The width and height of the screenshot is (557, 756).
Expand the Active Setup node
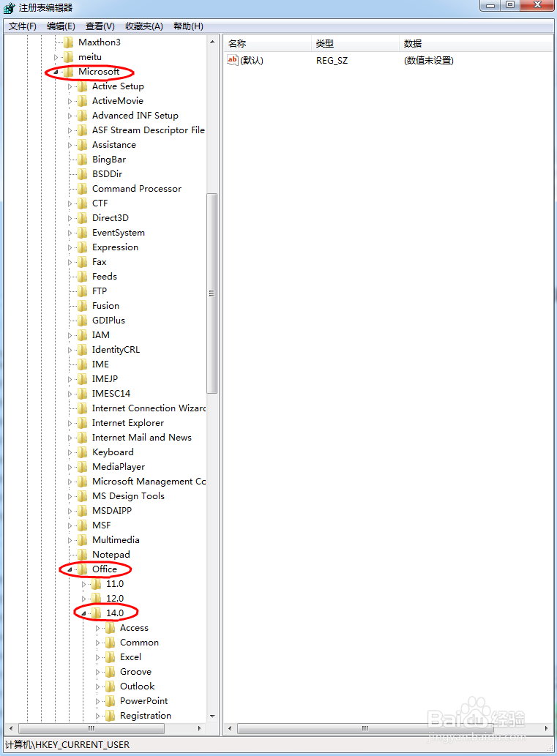point(70,87)
